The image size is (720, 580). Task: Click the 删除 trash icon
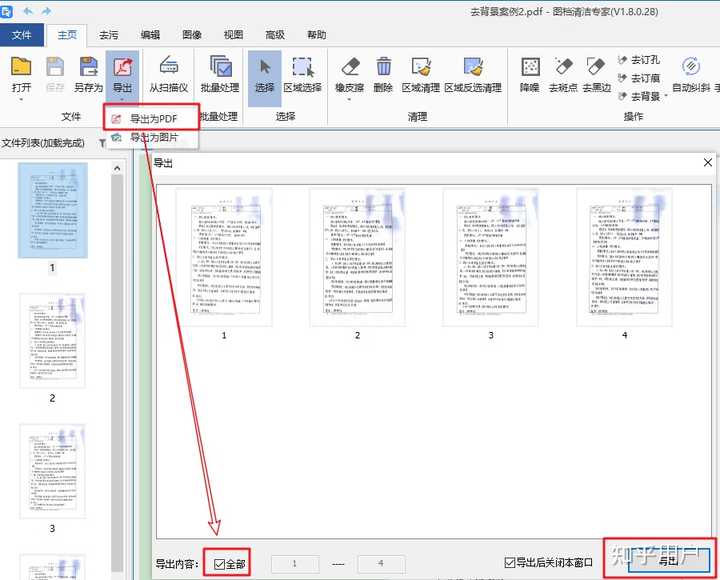[383, 67]
